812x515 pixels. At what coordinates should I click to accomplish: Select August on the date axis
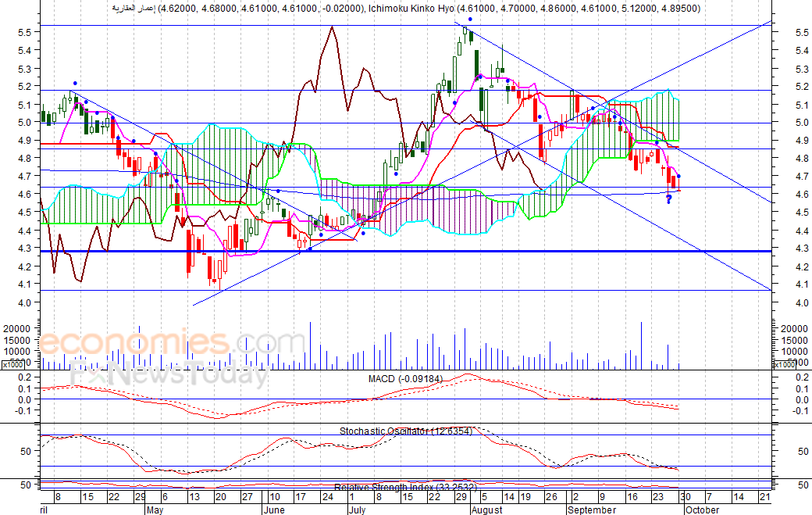click(487, 510)
